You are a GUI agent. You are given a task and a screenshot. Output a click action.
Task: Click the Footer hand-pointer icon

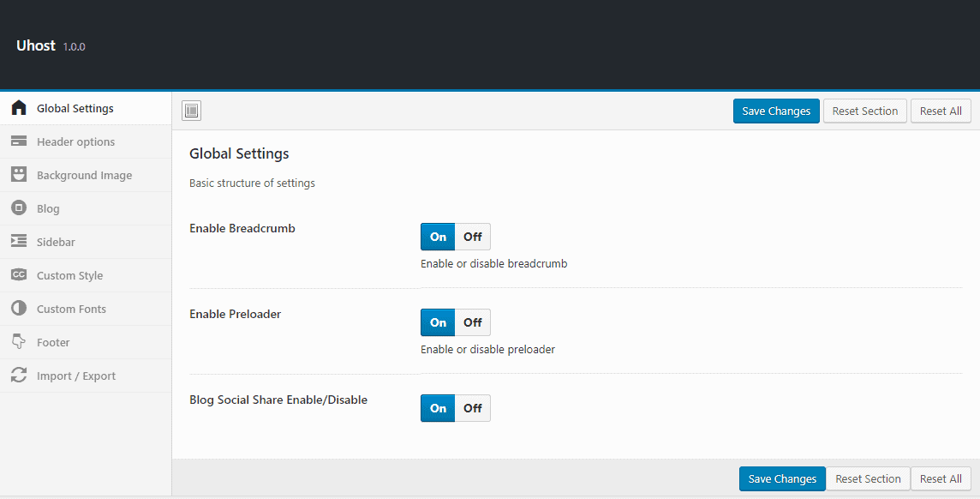click(x=19, y=342)
